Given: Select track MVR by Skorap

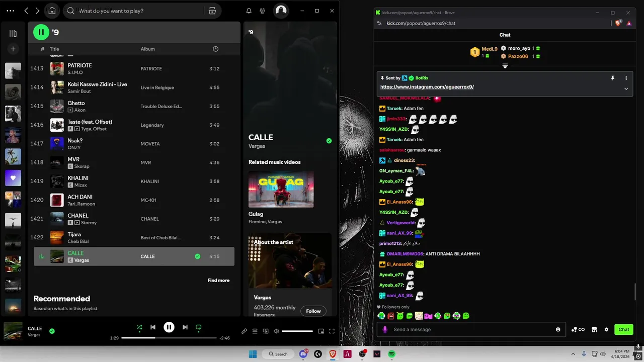Looking at the screenshot, I should [134, 162].
